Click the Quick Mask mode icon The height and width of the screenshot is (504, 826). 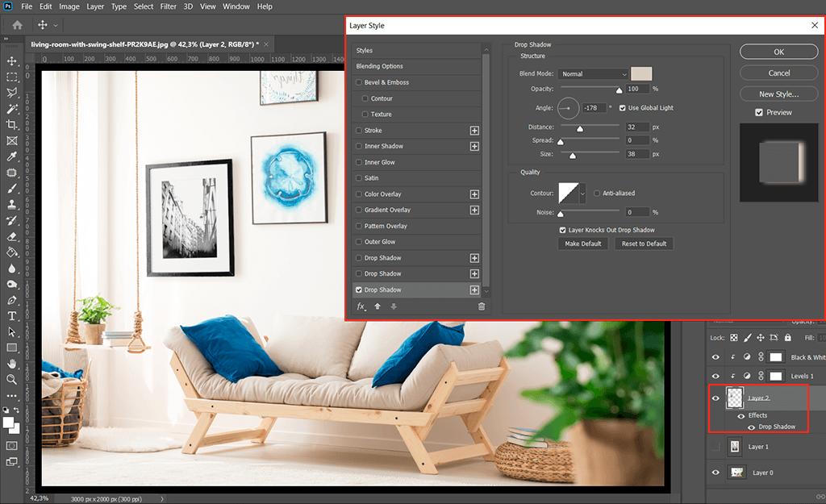(x=11, y=446)
